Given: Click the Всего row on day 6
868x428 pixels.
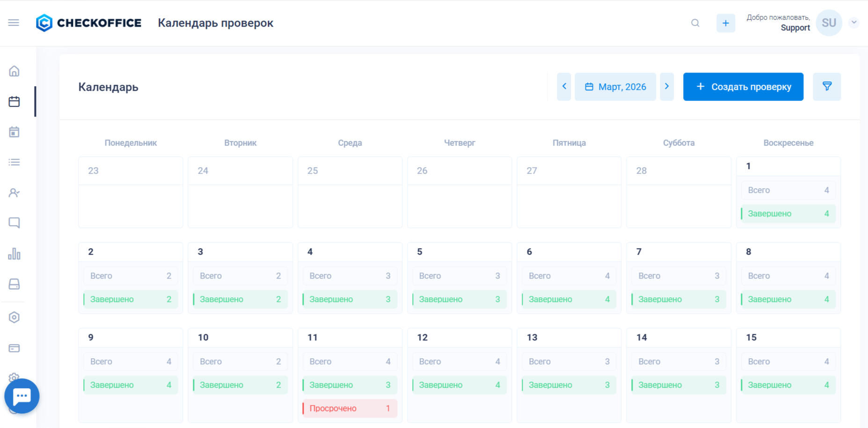Looking at the screenshot, I should coord(569,276).
